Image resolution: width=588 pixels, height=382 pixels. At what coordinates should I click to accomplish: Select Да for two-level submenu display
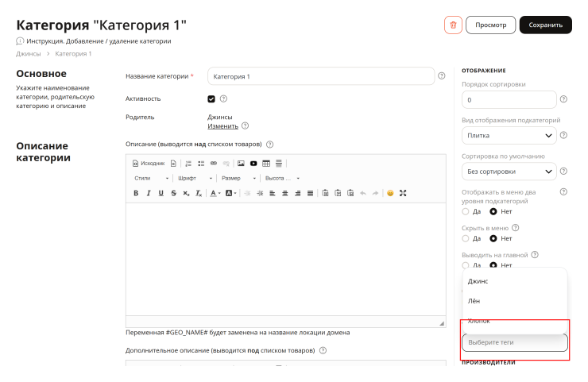[x=466, y=211]
